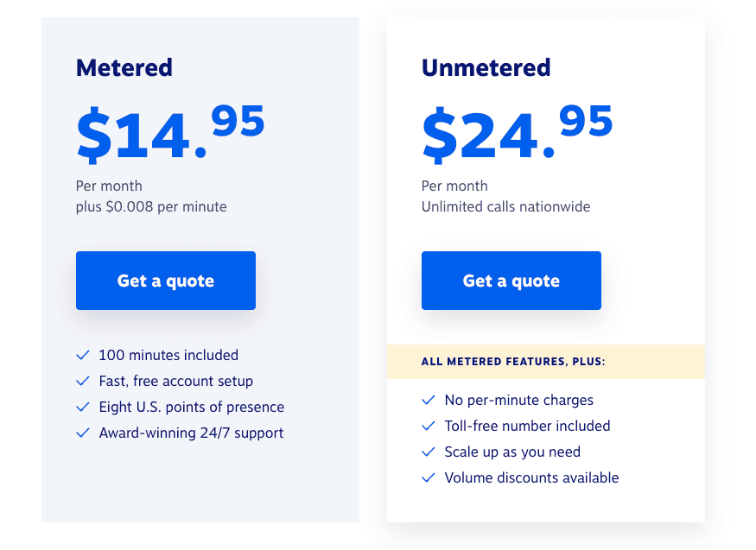
Task: Click the Award-winning 24/7 support text
Action: click(191, 433)
